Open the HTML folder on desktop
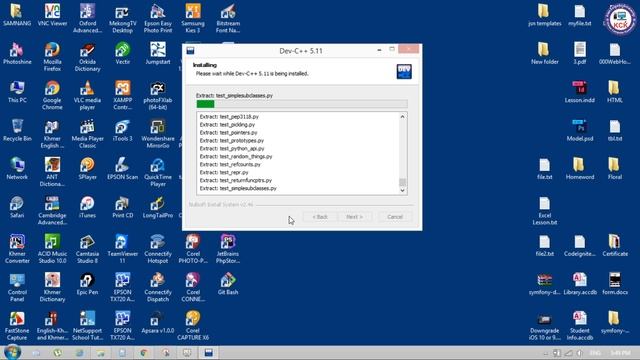The width and height of the screenshot is (640, 360). pyautogui.click(x=615, y=92)
